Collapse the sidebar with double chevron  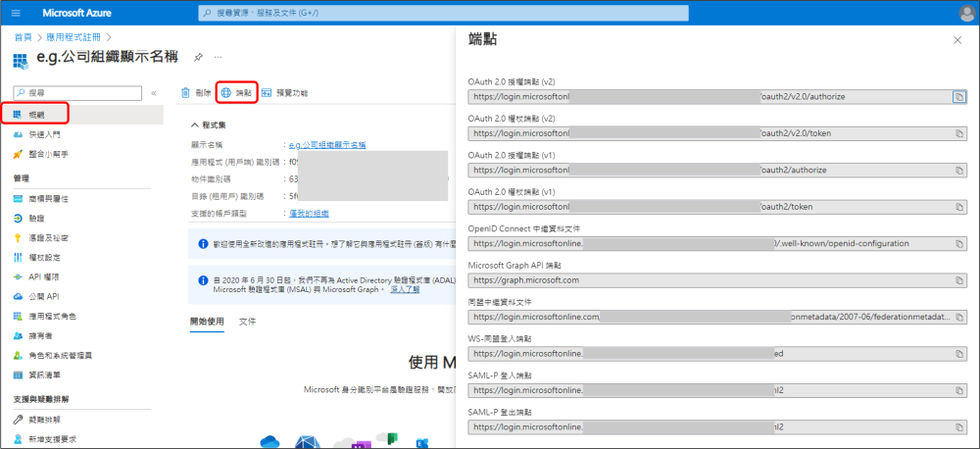[x=154, y=93]
